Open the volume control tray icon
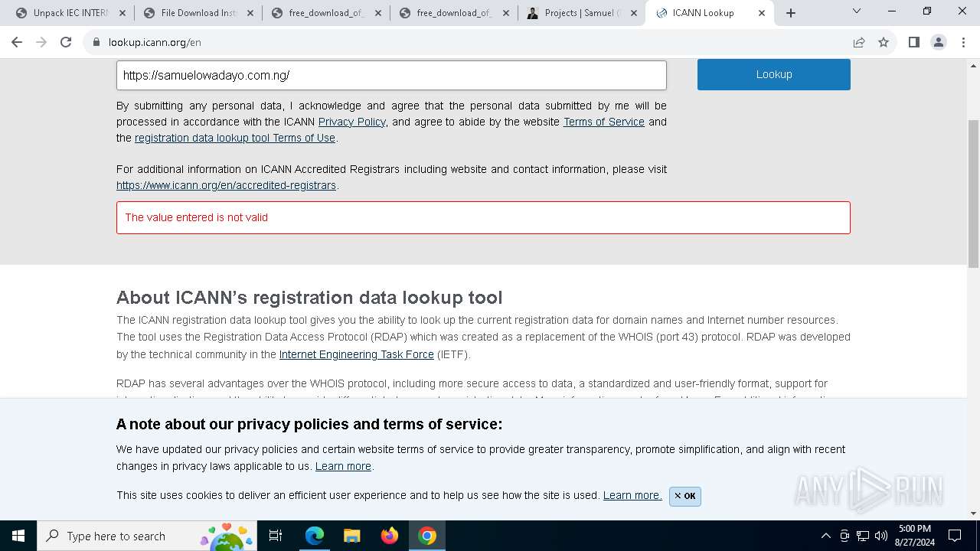This screenshot has height=551, width=980. coord(881,536)
